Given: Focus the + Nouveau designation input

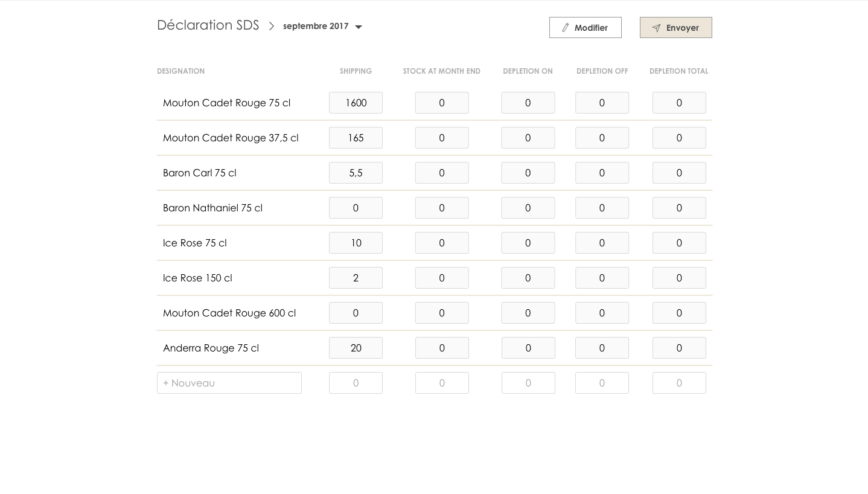Looking at the screenshot, I should (229, 383).
